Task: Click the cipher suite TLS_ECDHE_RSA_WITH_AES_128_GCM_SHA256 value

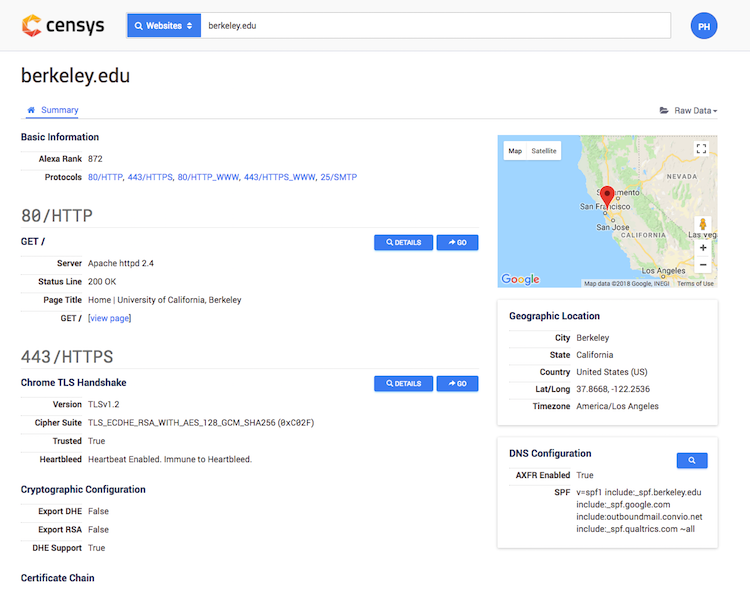Action: (201, 423)
